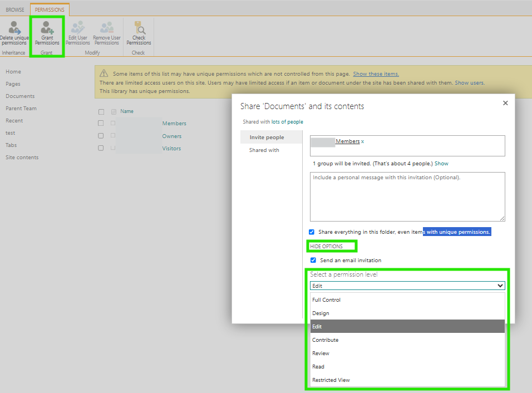The width and height of the screenshot is (532, 393).
Task: Tick the checkbox for the Visitors group row
Action: coord(101,148)
